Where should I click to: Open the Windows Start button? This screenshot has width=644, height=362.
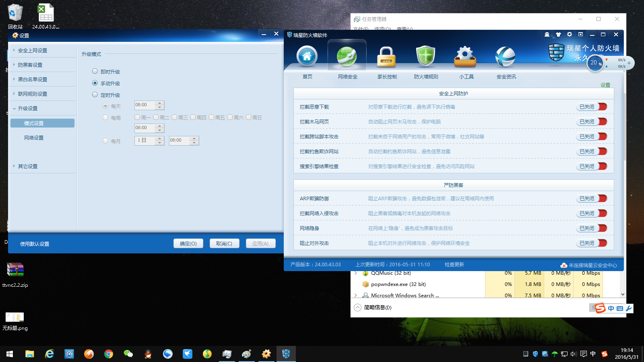tap(10, 354)
